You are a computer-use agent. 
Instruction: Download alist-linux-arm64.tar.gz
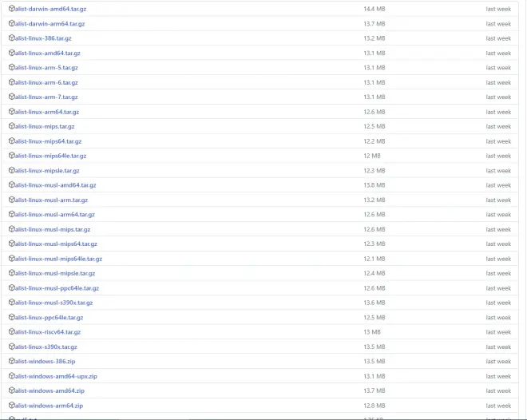pyautogui.click(x=47, y=112)
